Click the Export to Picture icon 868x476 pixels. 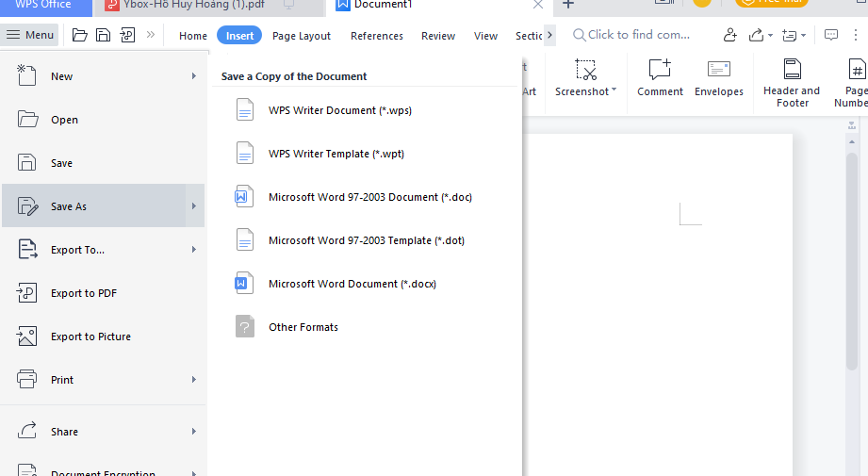pos(26,336)
